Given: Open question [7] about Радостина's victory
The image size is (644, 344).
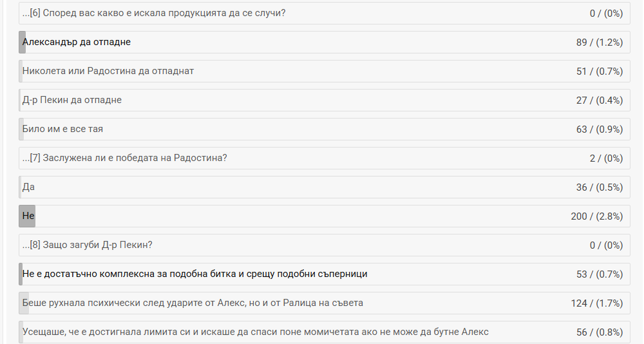Looking at the screenshot, I should point(124,158).
